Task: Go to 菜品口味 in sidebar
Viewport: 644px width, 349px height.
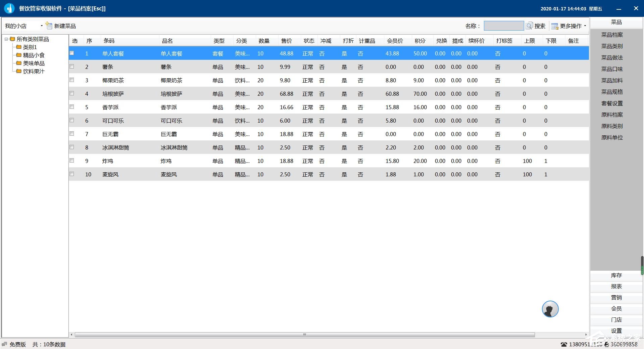Action: (x=612, y=69)
